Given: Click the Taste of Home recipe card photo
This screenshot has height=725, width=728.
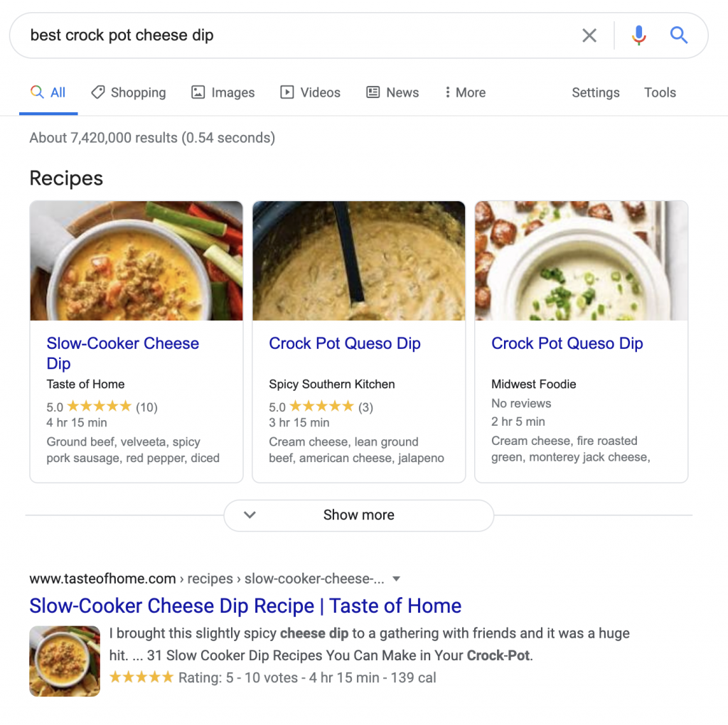Looking at the screenshot, I should point(136,261).
